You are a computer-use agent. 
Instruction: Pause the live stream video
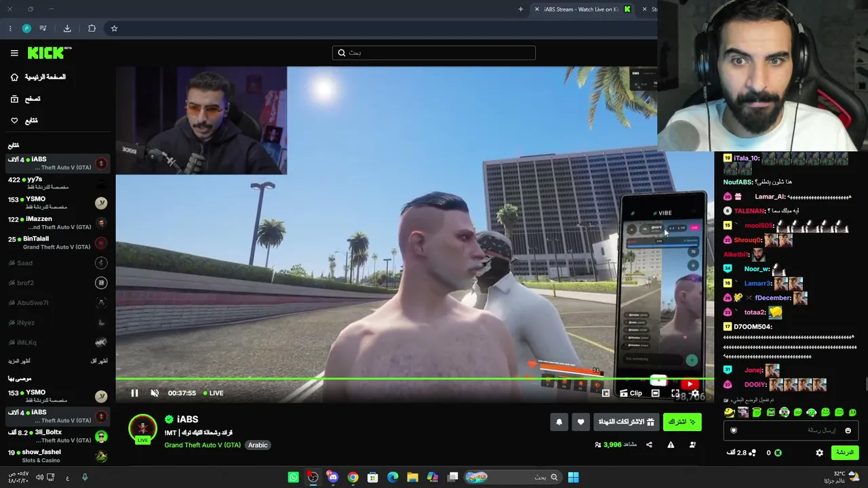click(x=134, y=393)
